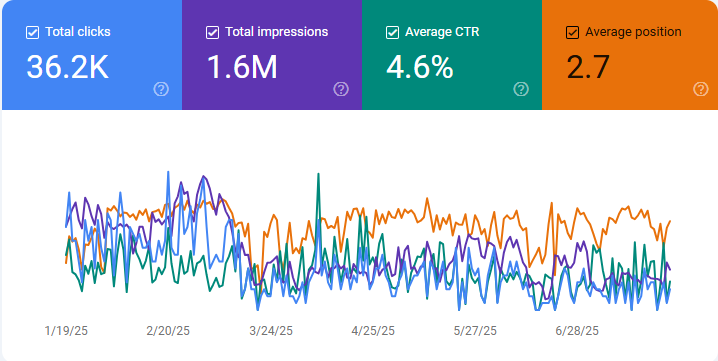Click the 4/25/25 date axis label
Viewport: 718px width, 361px height.
point(373,331)
